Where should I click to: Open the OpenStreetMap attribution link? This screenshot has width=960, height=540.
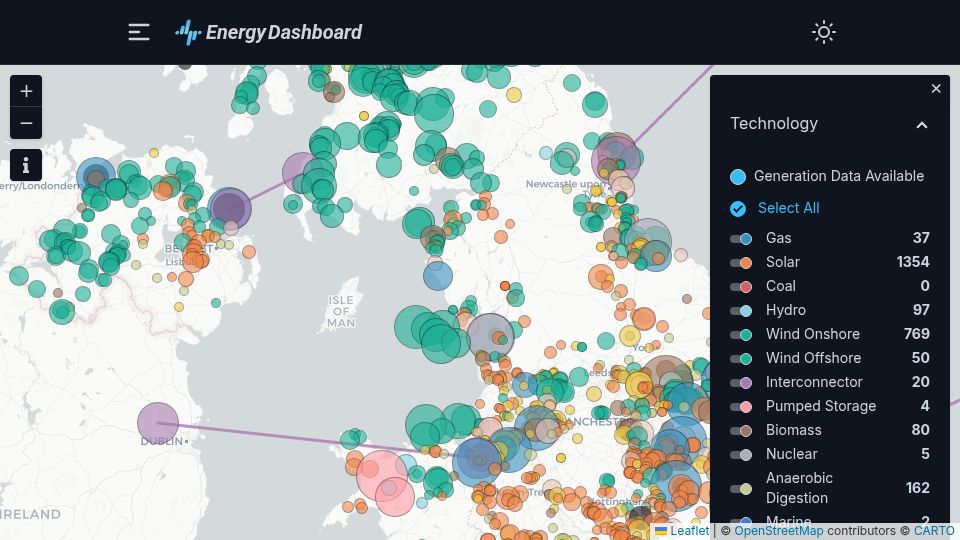pyautogui.click(x=779, y=531)
